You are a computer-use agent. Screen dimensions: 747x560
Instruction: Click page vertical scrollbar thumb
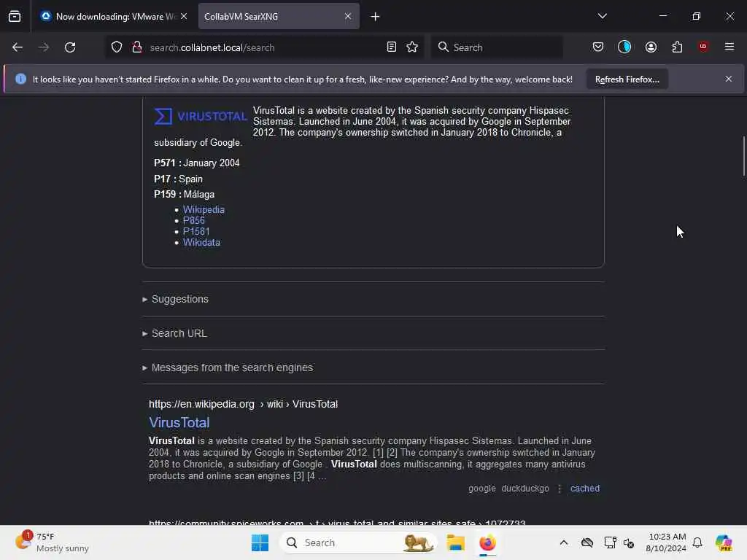coord(743,156)
